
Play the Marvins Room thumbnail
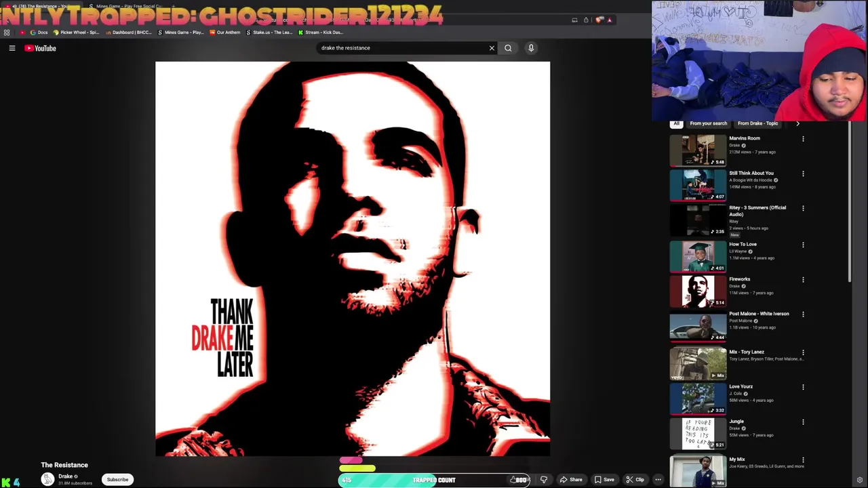pyautogui.click(x=697, y=150)
